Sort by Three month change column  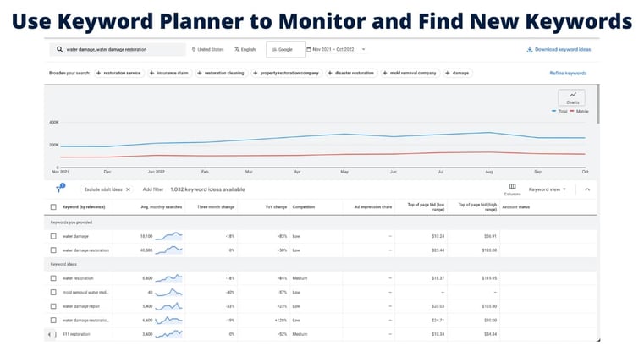point(216,207)
